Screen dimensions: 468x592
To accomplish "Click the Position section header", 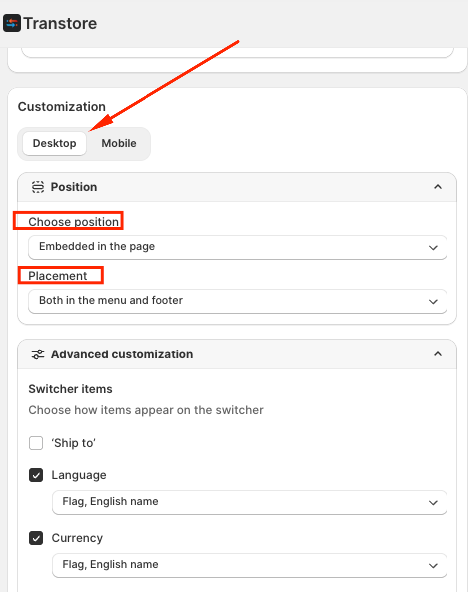I will click(x=237, y=187).
